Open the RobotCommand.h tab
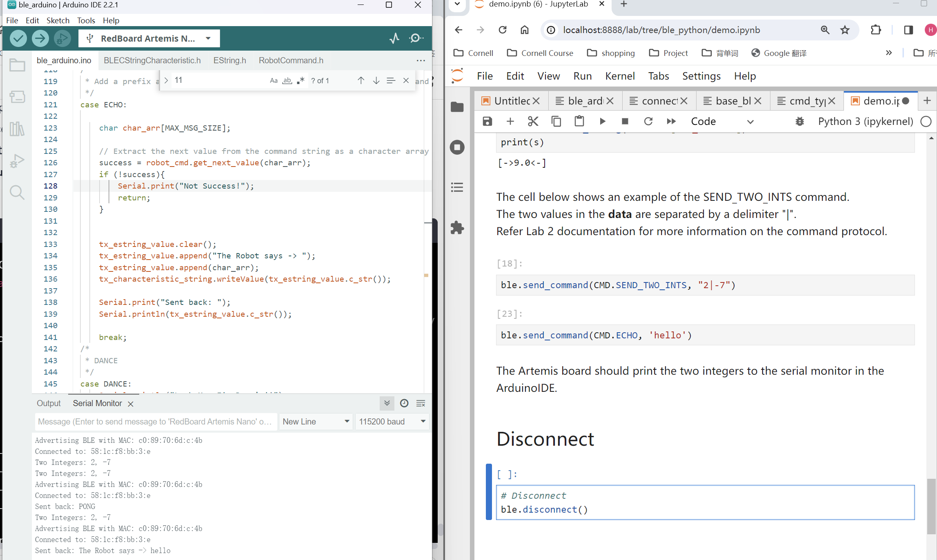 point(291,60)
